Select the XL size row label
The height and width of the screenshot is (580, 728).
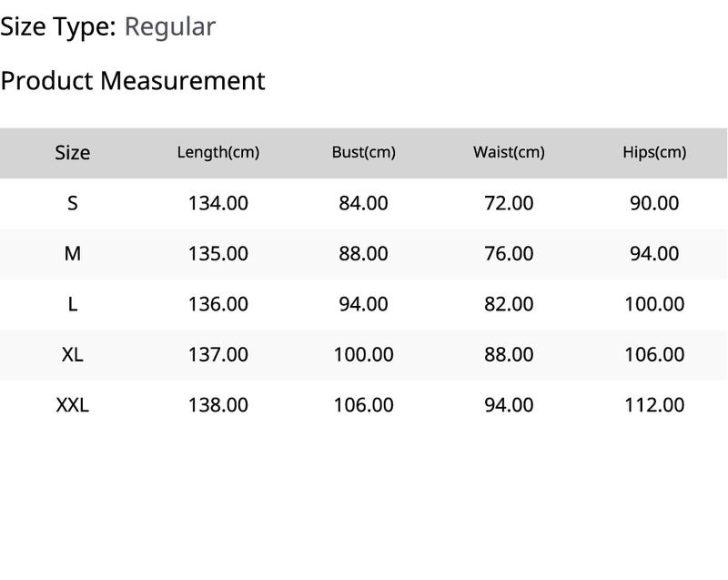73,355
